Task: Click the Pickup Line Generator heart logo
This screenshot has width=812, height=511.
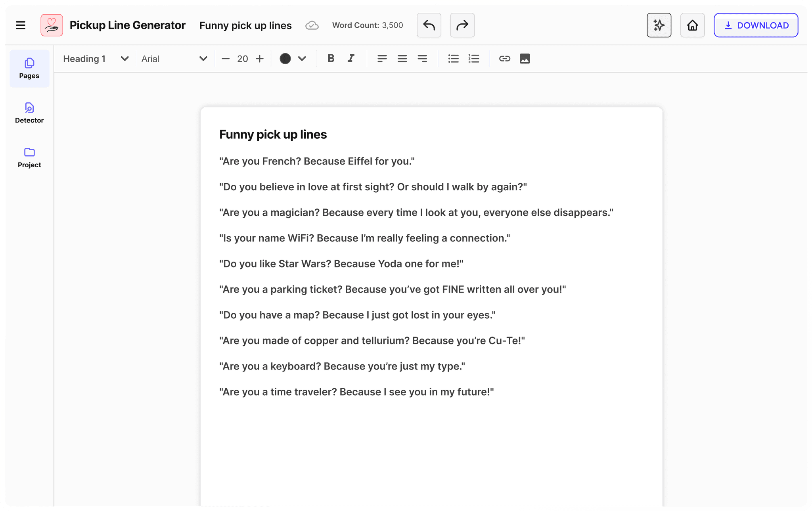Action: pyautogui.click(x=52, y=25)
